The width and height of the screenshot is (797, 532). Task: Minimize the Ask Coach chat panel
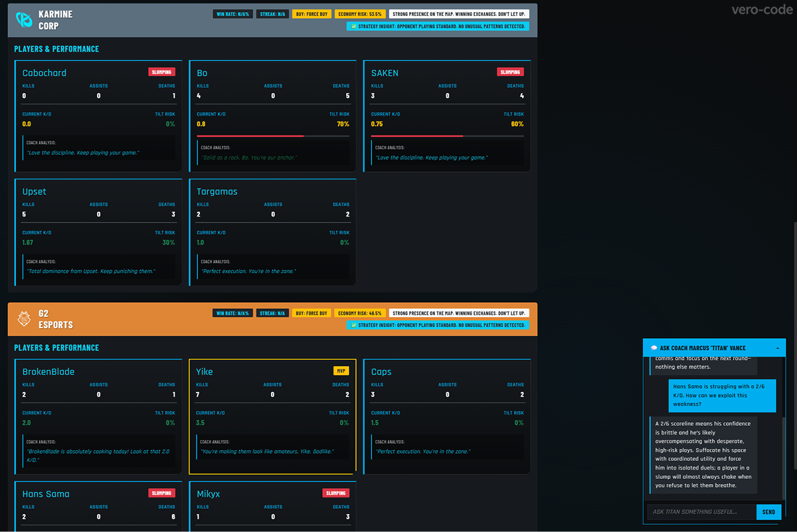pos(777,348)
